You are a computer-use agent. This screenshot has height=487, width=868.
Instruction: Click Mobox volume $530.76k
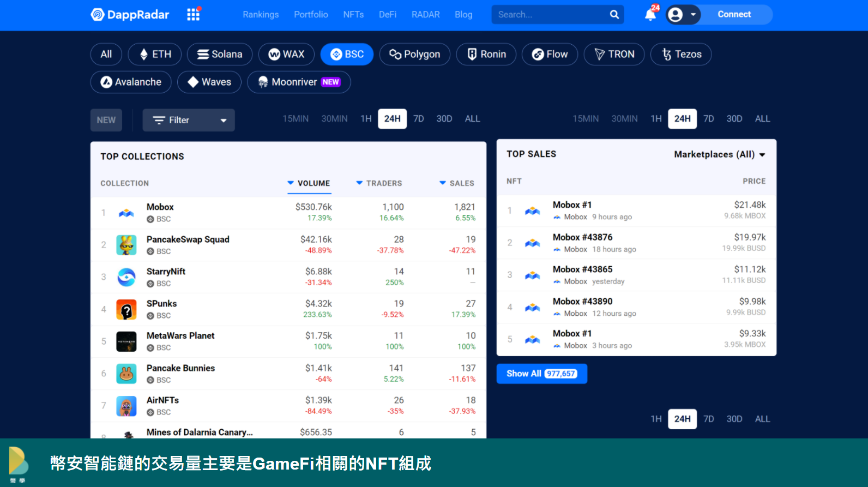pyautogui.click(x=314, y=207)
